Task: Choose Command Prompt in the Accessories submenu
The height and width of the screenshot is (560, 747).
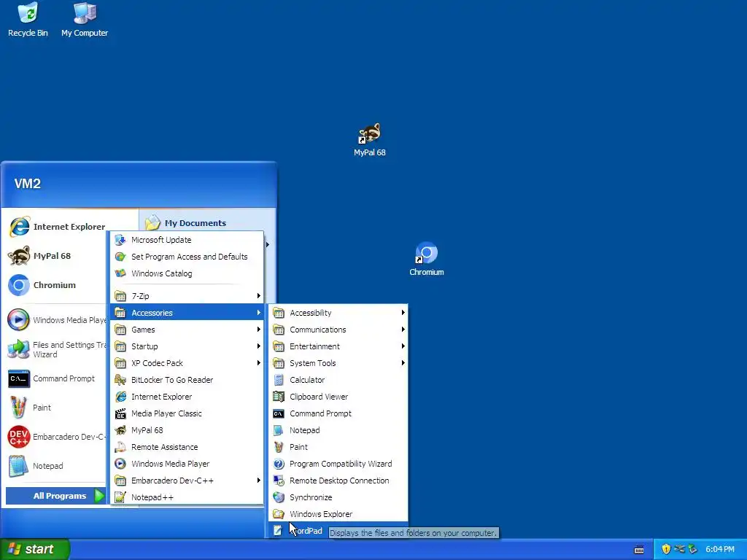Action: [338, 413]
